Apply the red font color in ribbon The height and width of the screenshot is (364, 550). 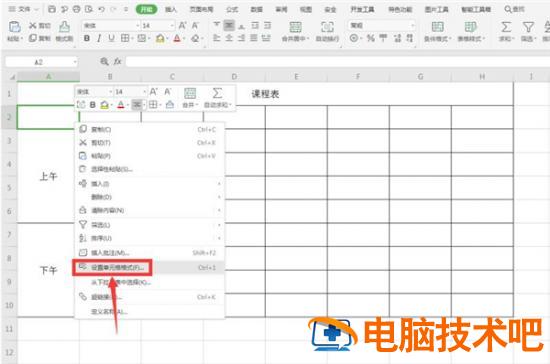tap(177, 38)
